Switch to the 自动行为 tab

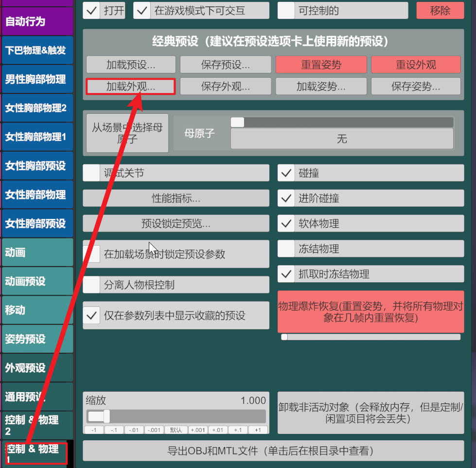37,21
